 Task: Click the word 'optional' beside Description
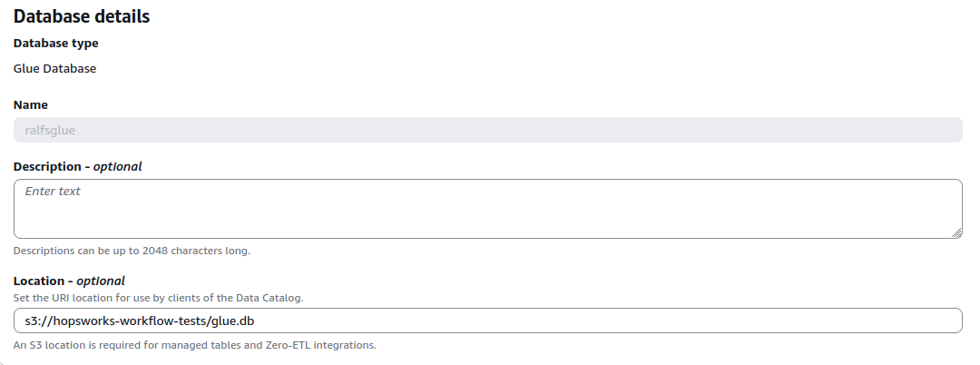(x=117, y=167)
